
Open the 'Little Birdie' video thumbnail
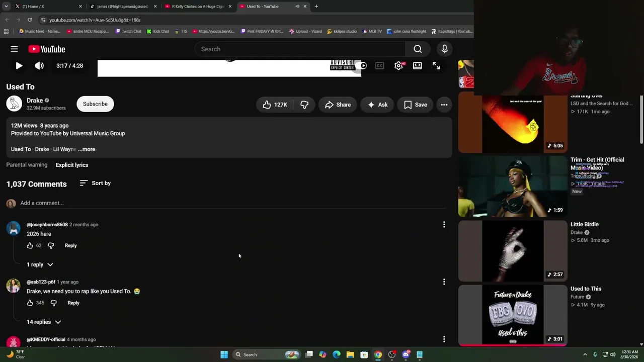pyautogui.click(x=512, y=251)
